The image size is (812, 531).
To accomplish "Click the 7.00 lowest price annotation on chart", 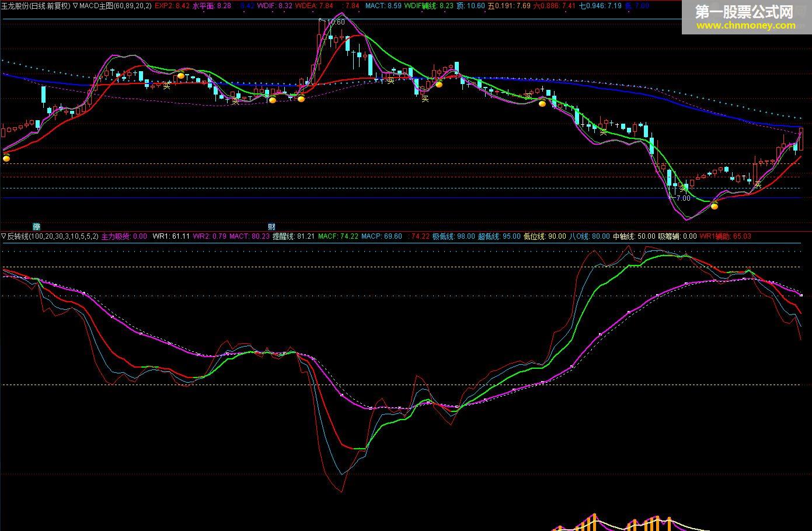I will coord(683,198).
